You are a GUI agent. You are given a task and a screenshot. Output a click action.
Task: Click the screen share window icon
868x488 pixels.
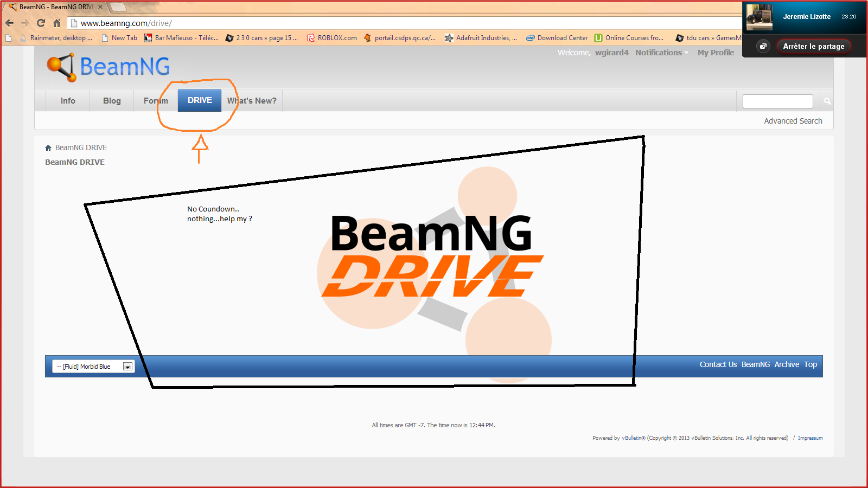[x=763, y=46]
